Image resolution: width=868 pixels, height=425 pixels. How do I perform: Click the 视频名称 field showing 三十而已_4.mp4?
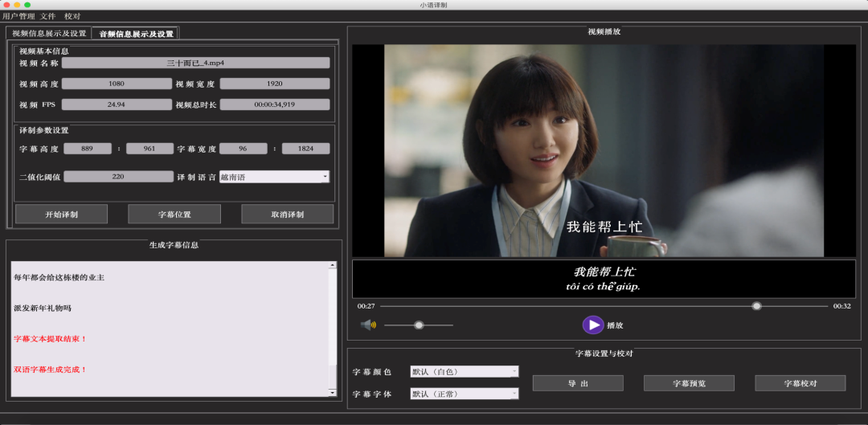195,63
